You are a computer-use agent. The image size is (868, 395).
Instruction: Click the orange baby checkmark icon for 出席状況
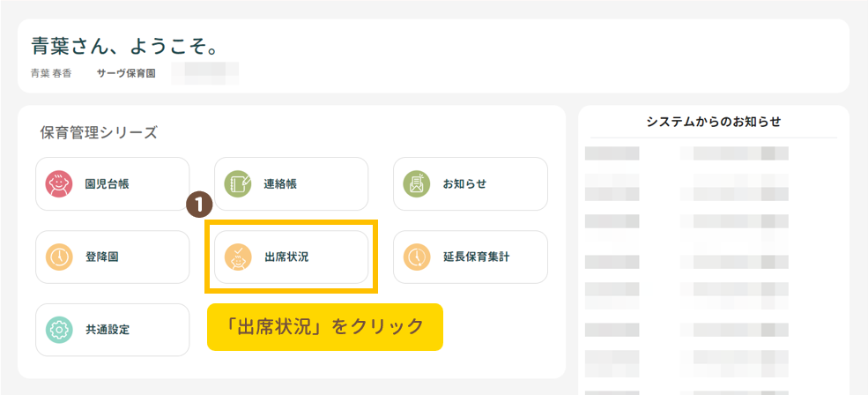[238, 257]
